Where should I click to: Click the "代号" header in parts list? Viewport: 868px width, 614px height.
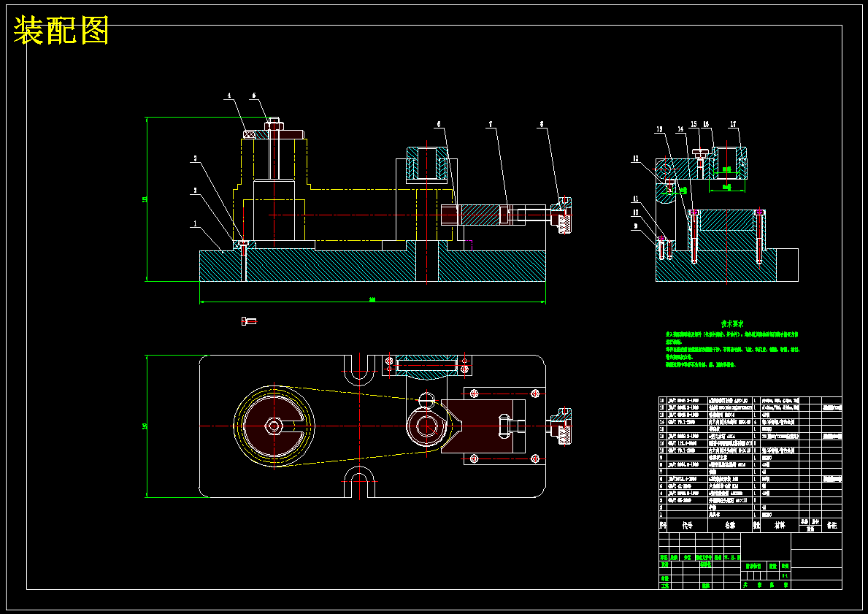click(688, 525)
